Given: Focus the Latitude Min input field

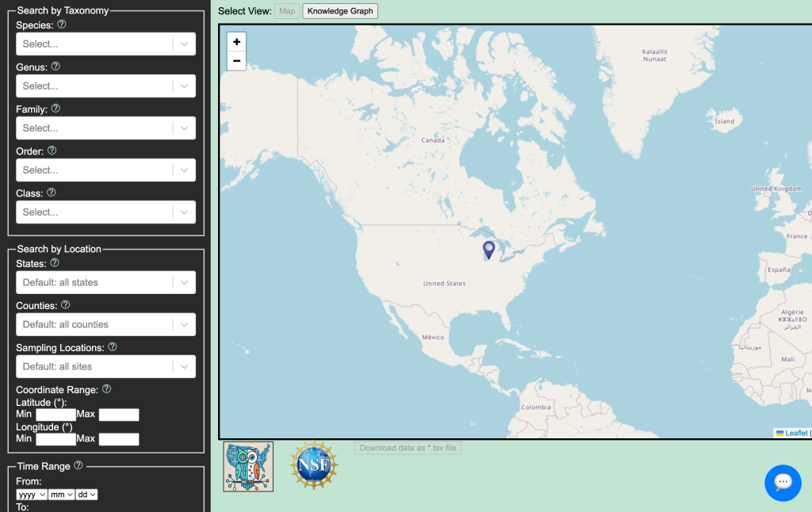Looking at the screenshot, I should point(56,415).
